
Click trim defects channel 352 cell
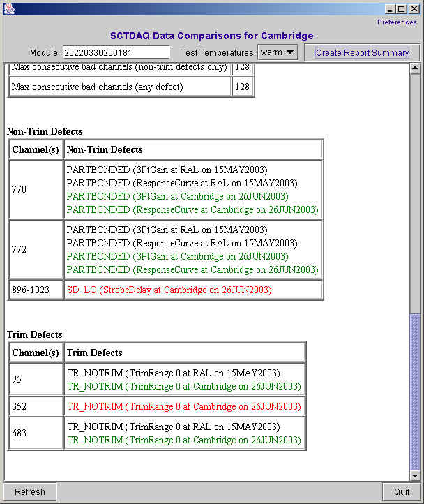pos(36,406)
